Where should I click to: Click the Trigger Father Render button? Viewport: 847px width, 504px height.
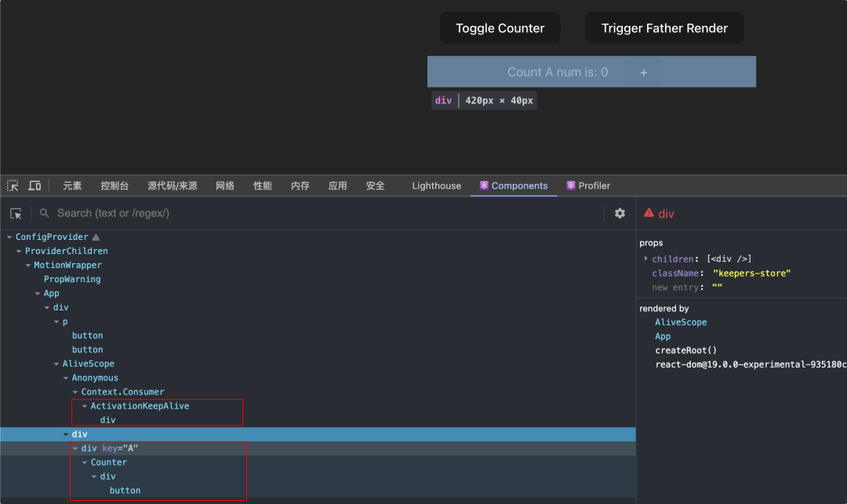tap(664, 27)
